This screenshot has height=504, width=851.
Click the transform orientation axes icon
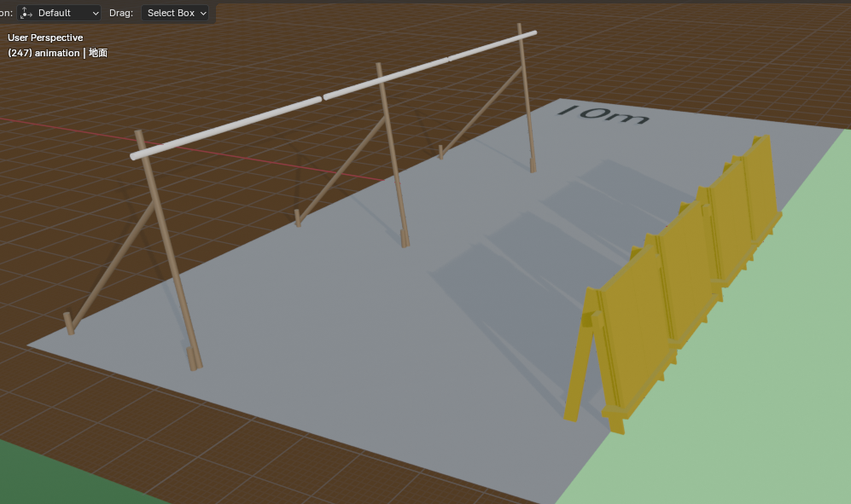click(x=26, y=13)
